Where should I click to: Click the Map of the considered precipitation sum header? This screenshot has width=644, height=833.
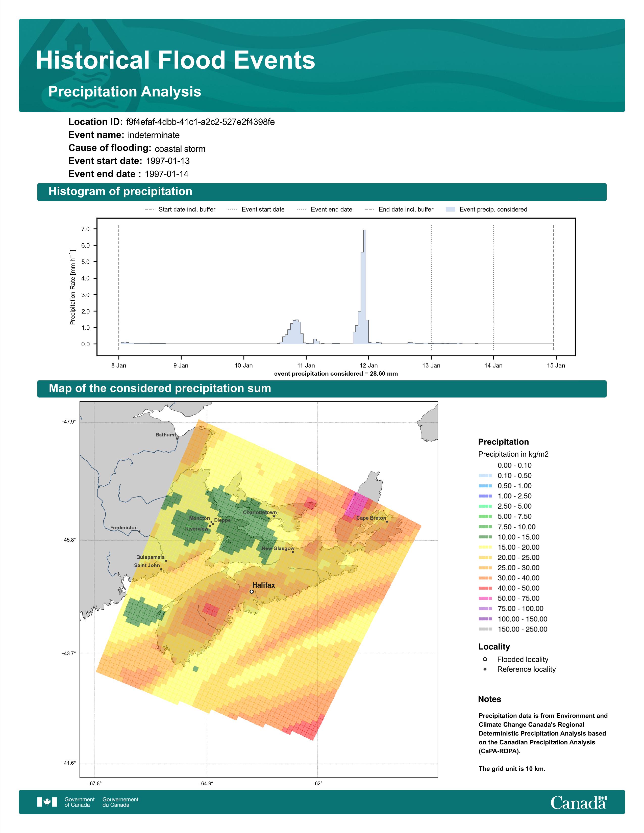[321, 389]
